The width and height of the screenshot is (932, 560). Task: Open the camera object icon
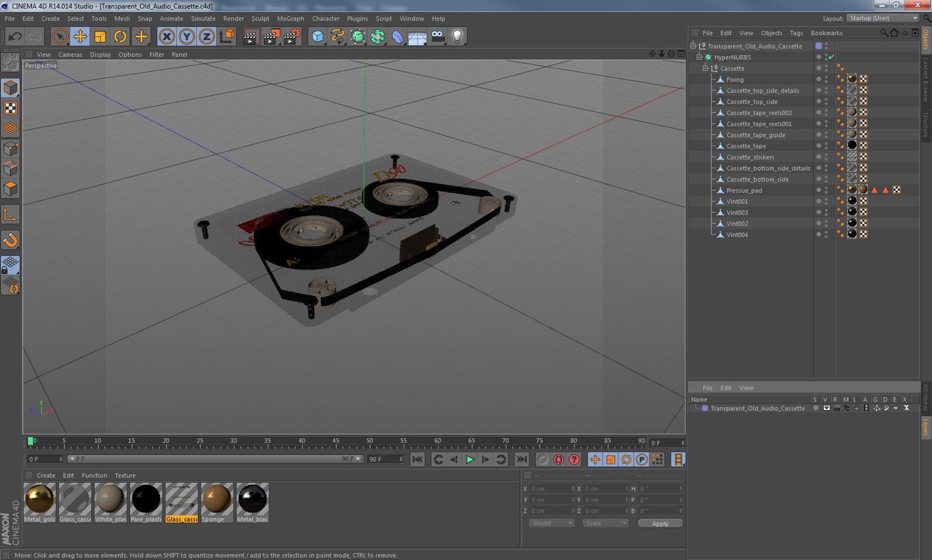click(x=438, y=36)
